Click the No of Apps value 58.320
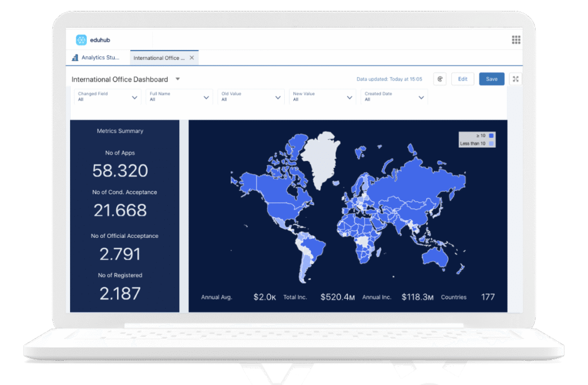The image size is (588, 385). [120, 171]
